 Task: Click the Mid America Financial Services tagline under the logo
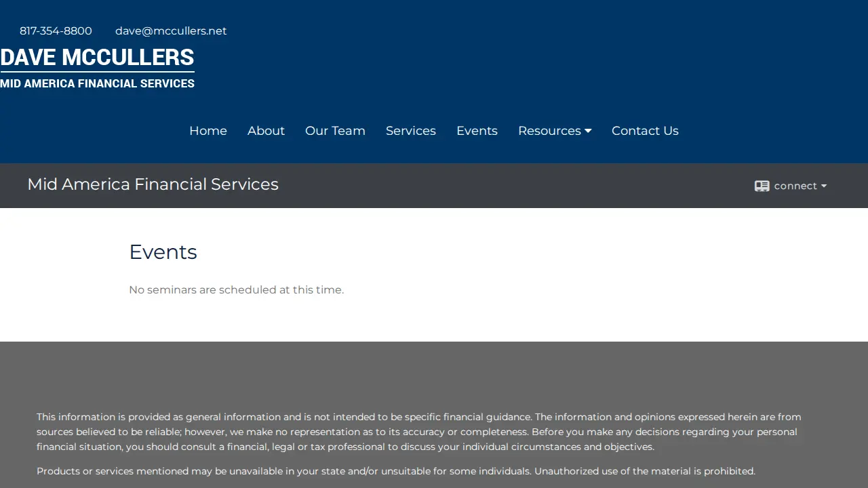tap(97, 83)
